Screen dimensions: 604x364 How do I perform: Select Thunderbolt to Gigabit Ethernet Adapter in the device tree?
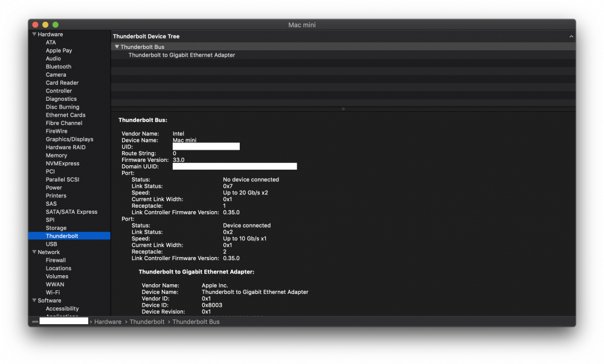pyautogui.click(x=181, y=55)
